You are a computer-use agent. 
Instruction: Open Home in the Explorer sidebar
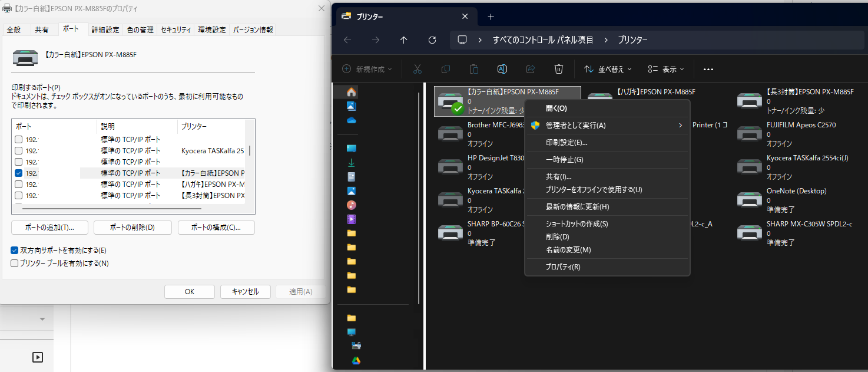[352, 92]
